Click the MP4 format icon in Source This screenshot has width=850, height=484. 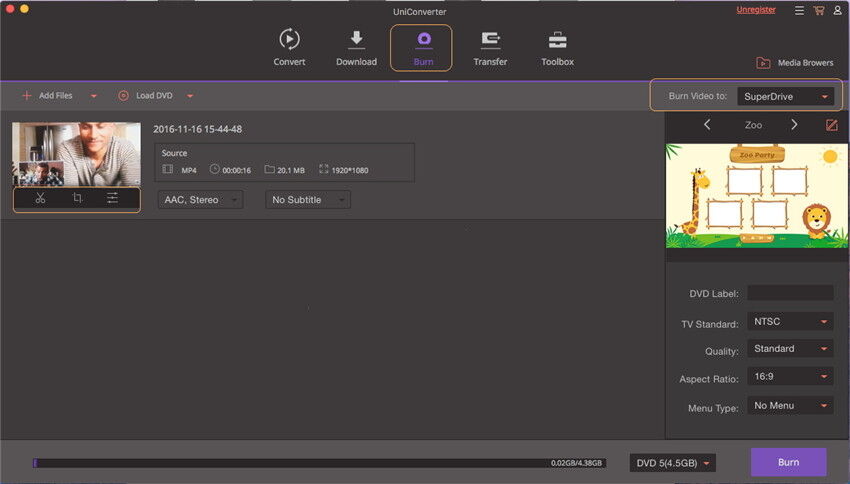(168, 169)
